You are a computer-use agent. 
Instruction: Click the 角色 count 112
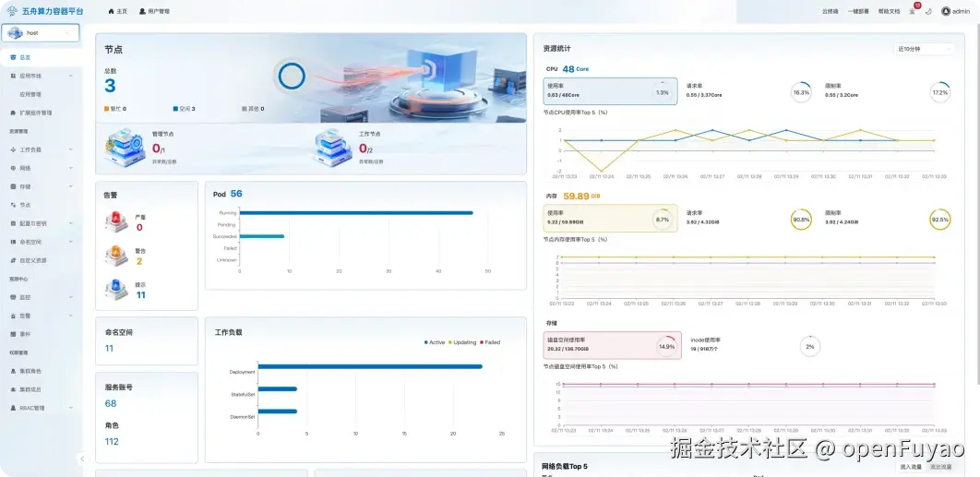[112, 441]
